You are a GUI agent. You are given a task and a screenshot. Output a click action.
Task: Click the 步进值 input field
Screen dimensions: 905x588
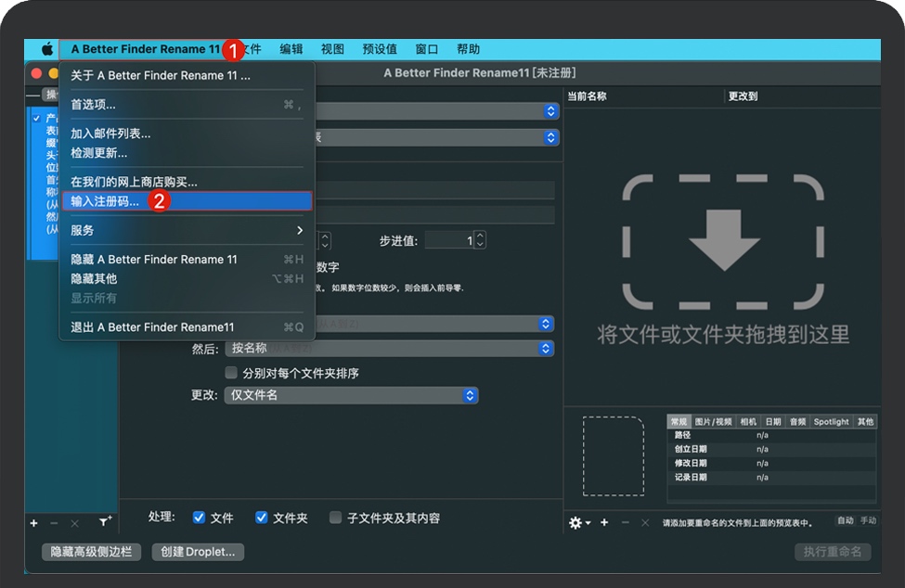pyautogui.click(x=449, y=240)
